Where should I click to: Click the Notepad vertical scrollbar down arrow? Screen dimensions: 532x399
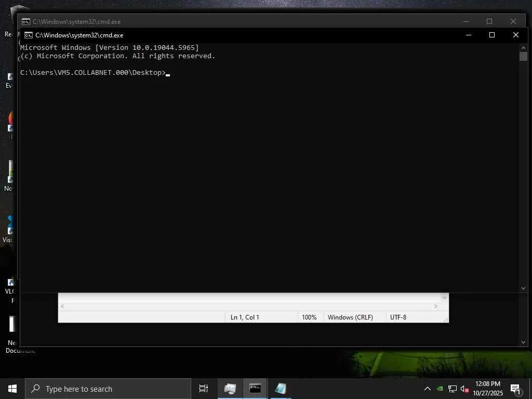point(444,298)
